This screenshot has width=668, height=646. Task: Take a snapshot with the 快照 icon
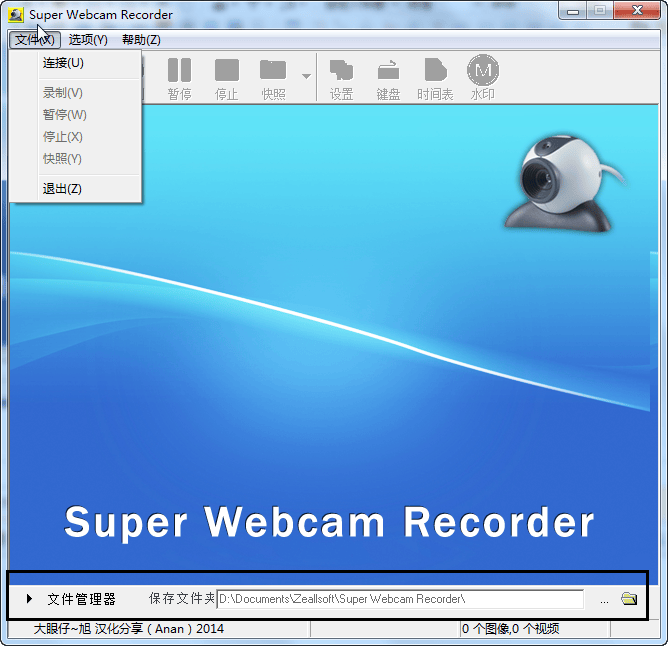point(273,78)
